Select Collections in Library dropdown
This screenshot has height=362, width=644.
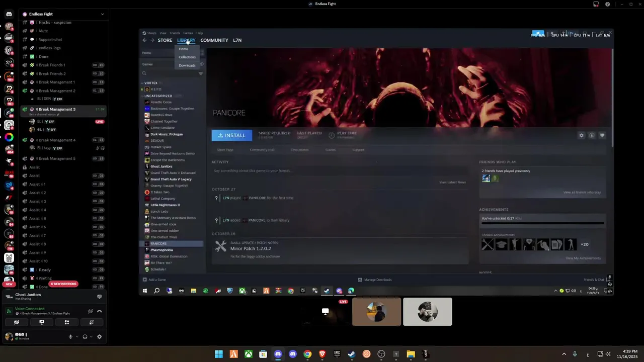tap(187, 57)
